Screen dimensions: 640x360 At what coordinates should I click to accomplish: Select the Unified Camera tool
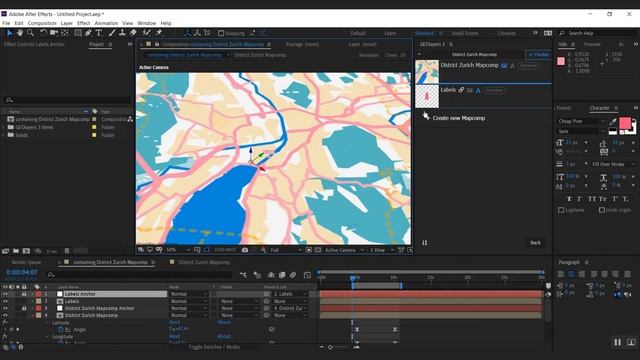pyautogui.click(x=54, y=33)
